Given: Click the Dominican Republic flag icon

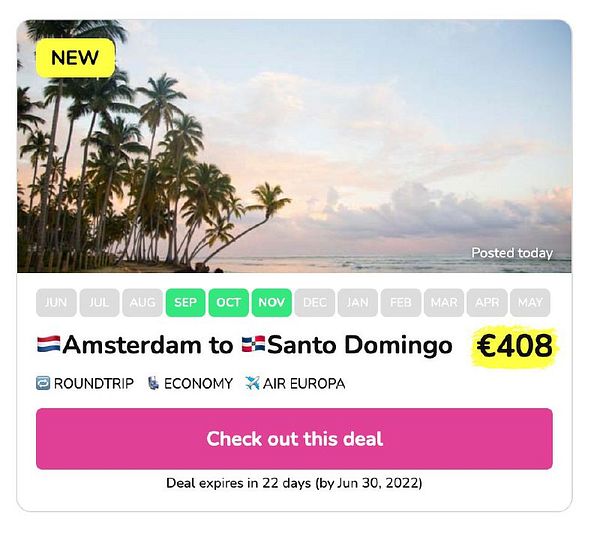Looking at the screenshot, I should tap(252, 346).
